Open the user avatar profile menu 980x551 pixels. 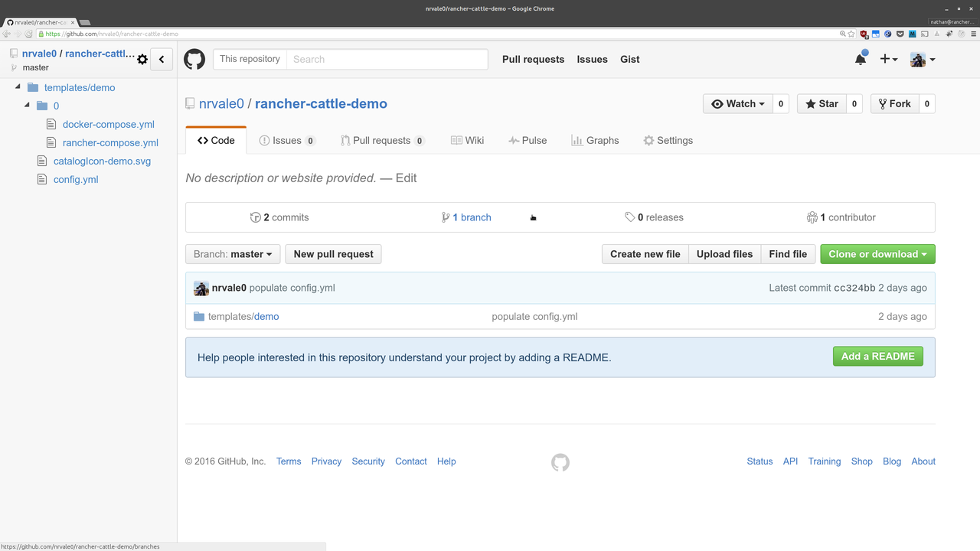point(922,59)
